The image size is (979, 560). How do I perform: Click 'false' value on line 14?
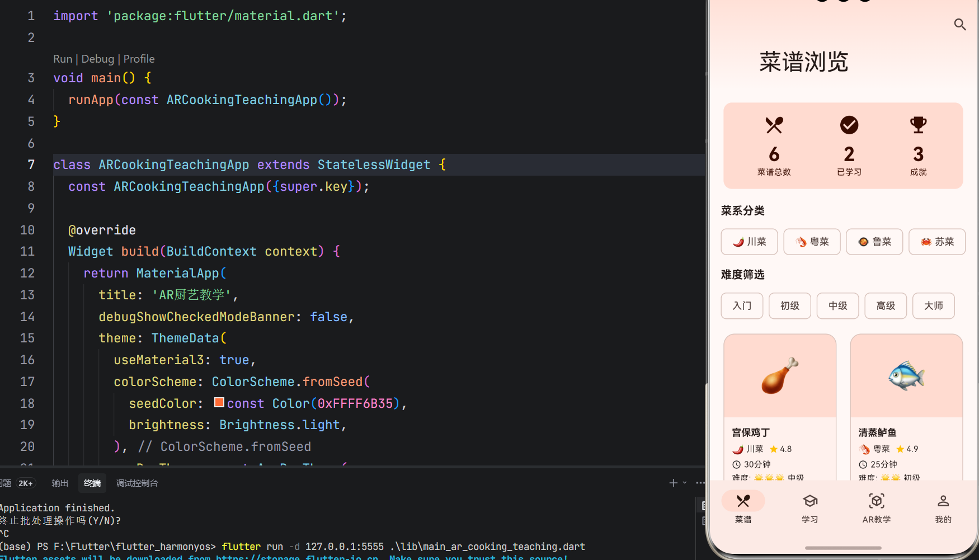click(x=329, y=317)
